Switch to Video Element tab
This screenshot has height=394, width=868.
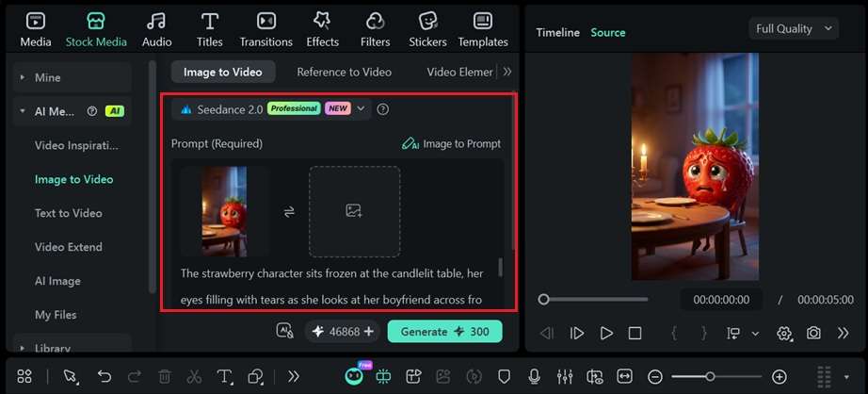(459, 72)
